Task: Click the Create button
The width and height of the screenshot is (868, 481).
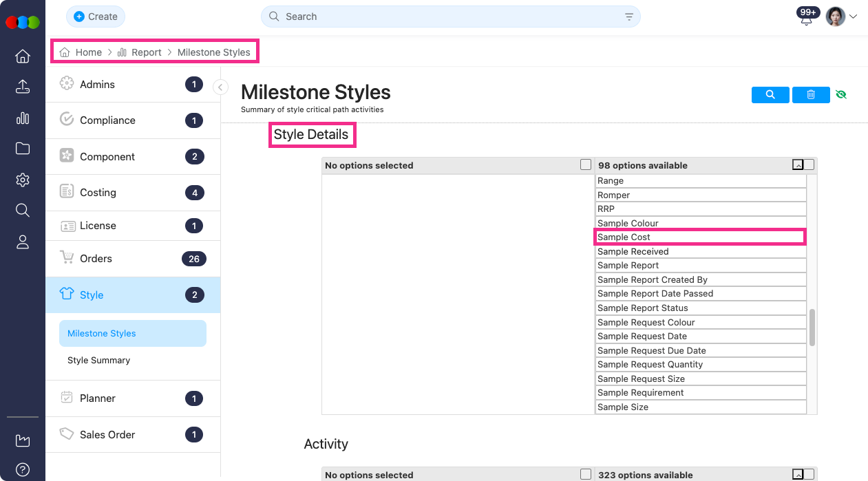Action: (x=96, y=17)
